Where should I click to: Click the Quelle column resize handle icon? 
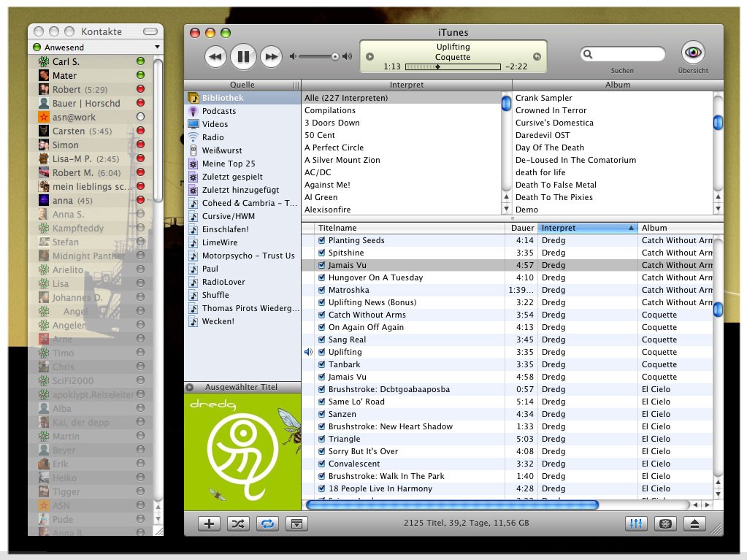coord(296,85)
